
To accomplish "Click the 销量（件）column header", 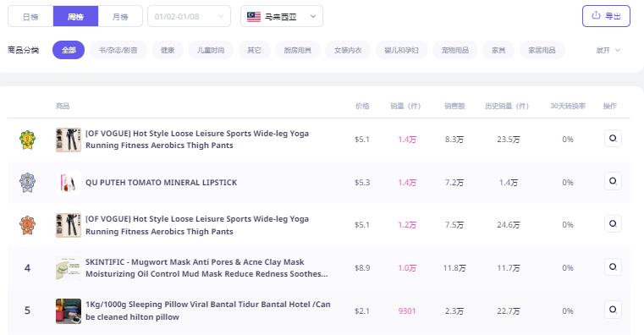I will click(x=405, y=106).
